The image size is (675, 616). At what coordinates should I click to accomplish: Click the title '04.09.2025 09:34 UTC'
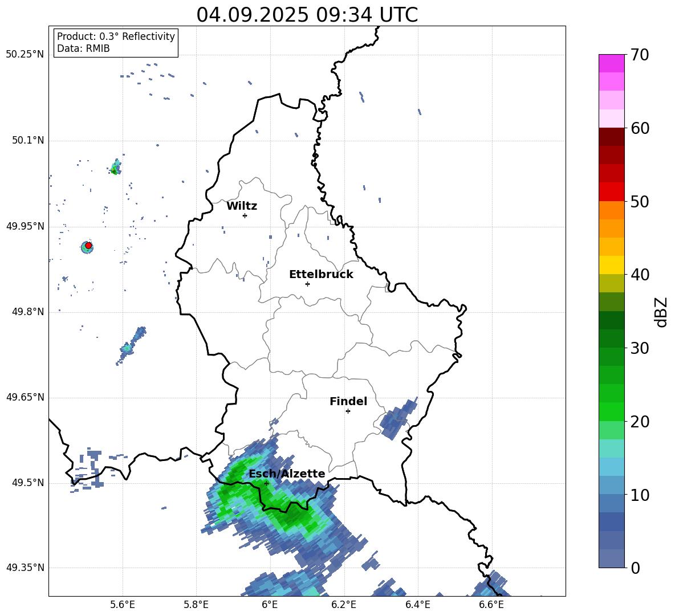click(307, 14)
